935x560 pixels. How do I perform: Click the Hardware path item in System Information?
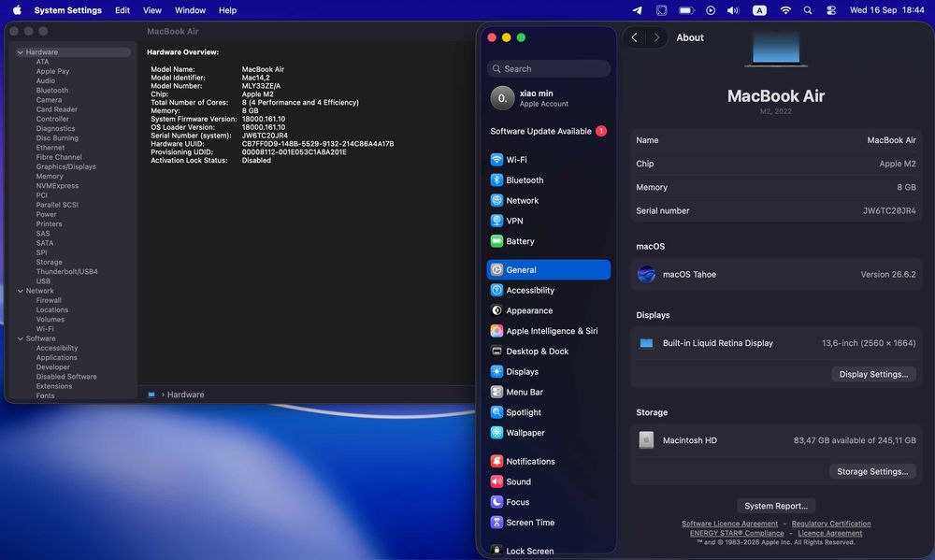click(185, 395)
